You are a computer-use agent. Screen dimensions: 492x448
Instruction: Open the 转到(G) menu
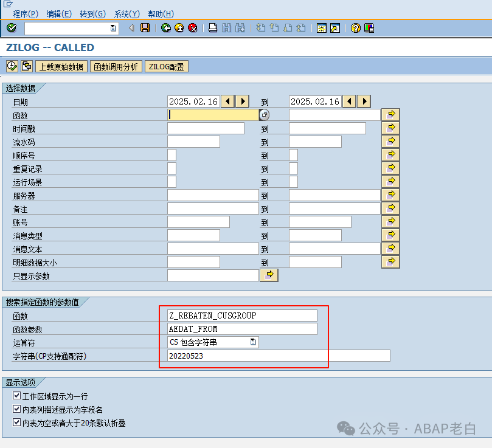[x=92, y=14]
